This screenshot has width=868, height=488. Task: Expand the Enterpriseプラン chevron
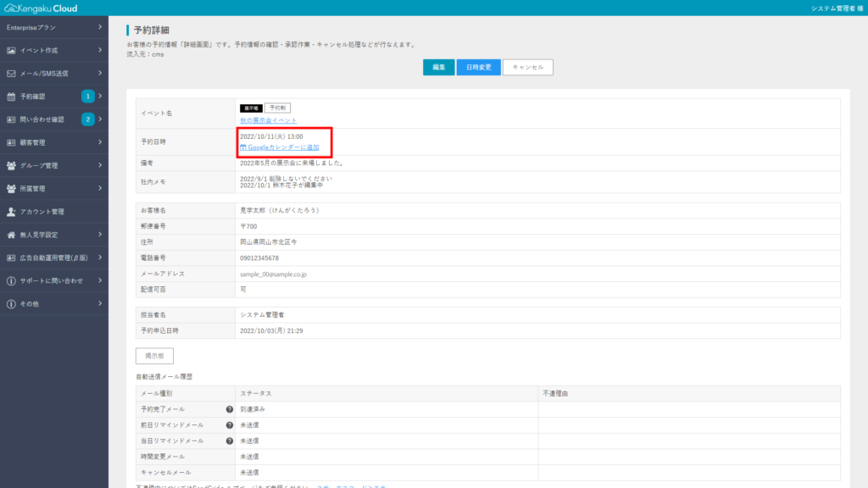click(x=100, y=27)
